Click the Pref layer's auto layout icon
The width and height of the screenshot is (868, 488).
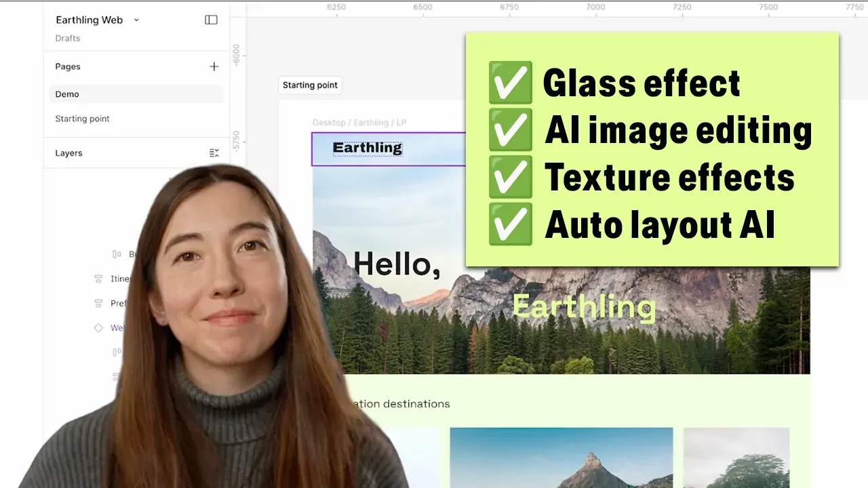coord(98,304)
